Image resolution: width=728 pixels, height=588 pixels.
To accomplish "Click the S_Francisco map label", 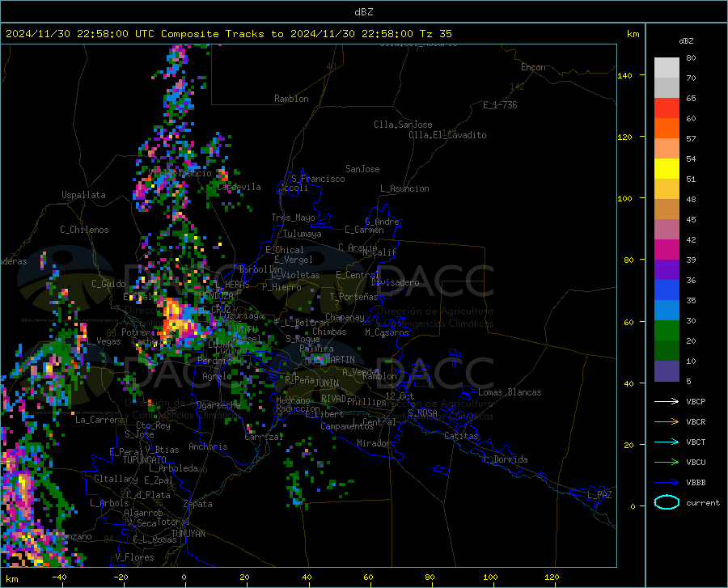I will (318, 179).
